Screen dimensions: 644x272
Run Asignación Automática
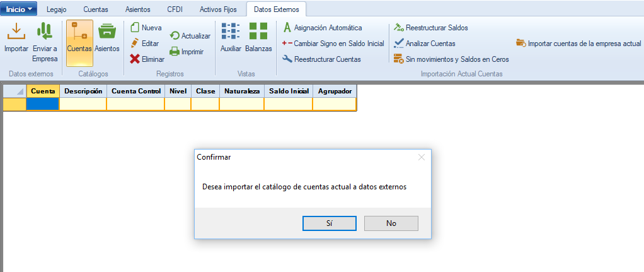(x=287, y=28)
